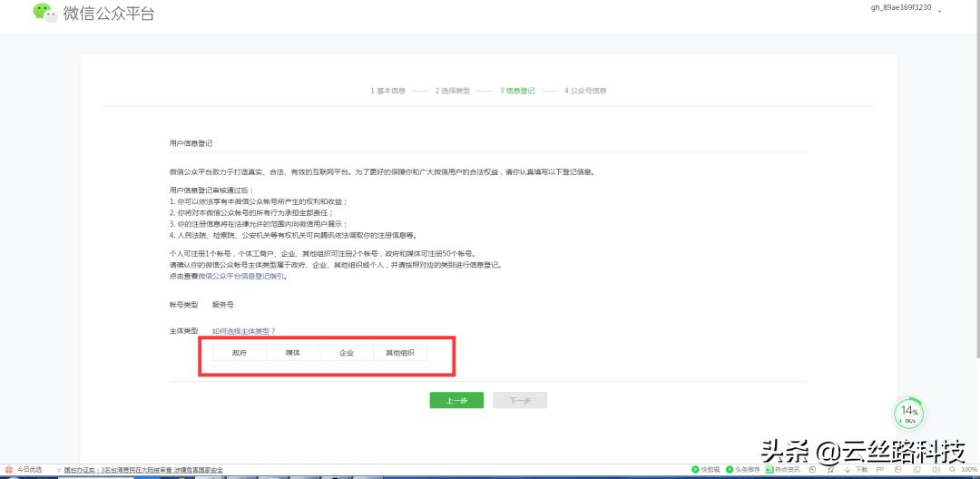Viewport: 980px width, 479px height.
Task: Click the speaker mute icon in status bar
Action: (936, 470)
